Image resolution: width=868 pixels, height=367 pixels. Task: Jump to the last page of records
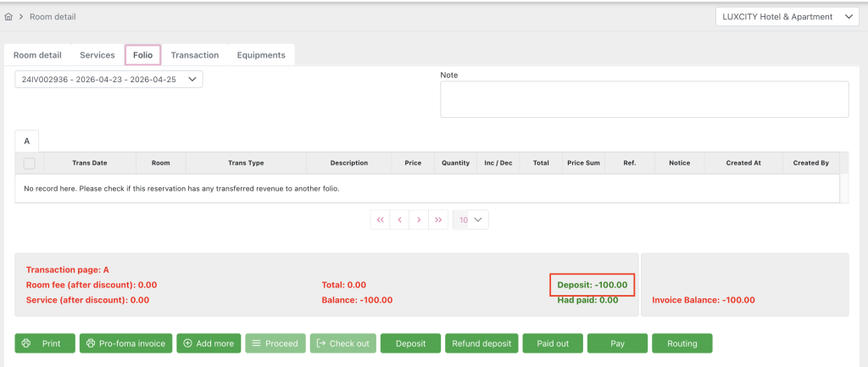(x=438, y=220)
